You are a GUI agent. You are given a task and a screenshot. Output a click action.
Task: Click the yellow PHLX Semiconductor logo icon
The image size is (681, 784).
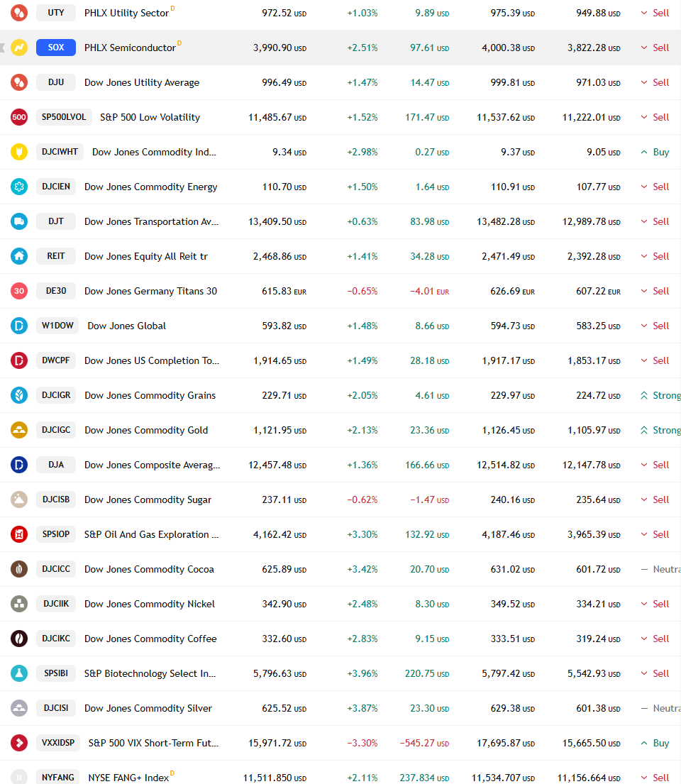click(19, 48)
